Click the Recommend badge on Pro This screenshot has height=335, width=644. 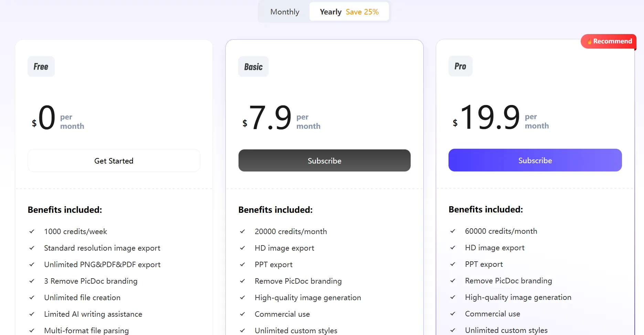[609, 41]
